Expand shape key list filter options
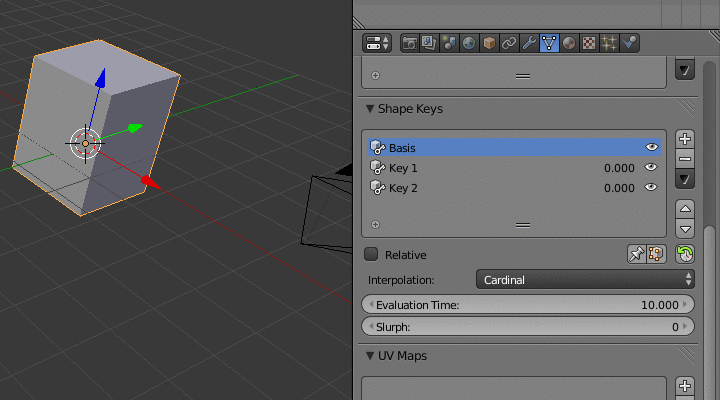720x400 pixels. 376,225
